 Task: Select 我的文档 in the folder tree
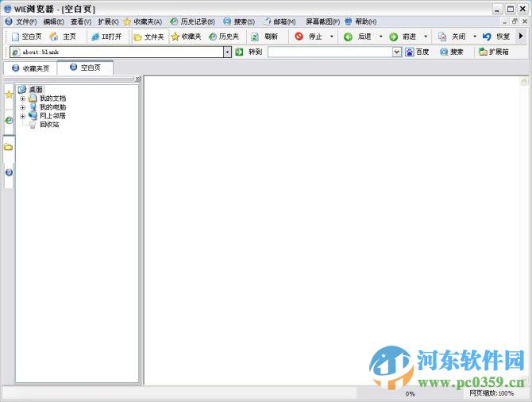click(x=52, y=99)
